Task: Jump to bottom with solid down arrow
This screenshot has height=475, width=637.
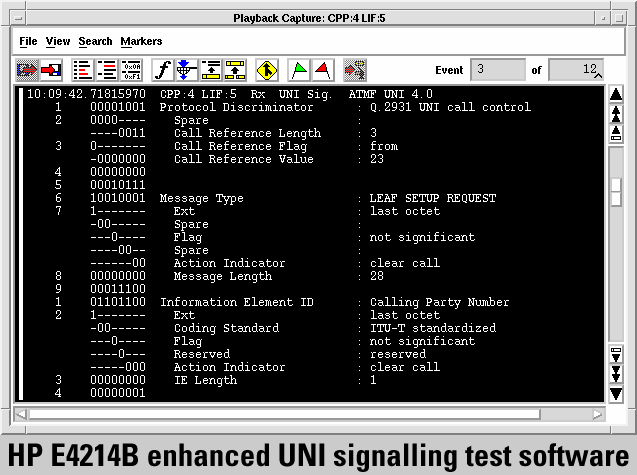Action: click(616, 393)
